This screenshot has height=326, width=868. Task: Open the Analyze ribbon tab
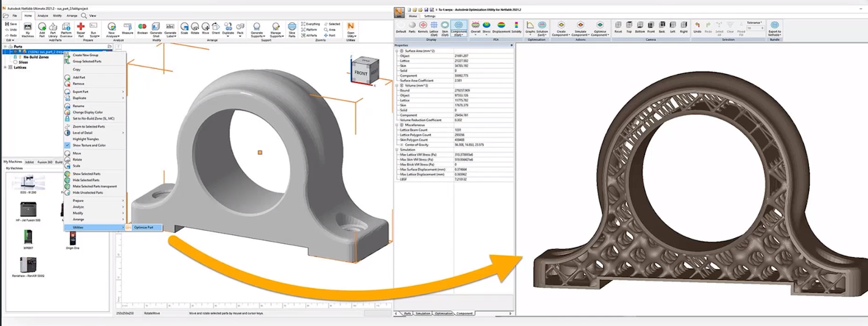click(x=43, y=16)
